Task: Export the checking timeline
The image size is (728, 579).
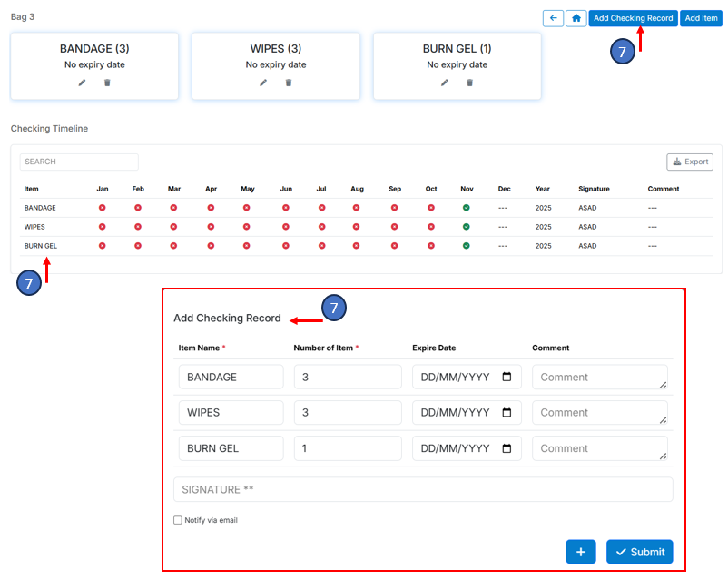Action: pos(690,162)
